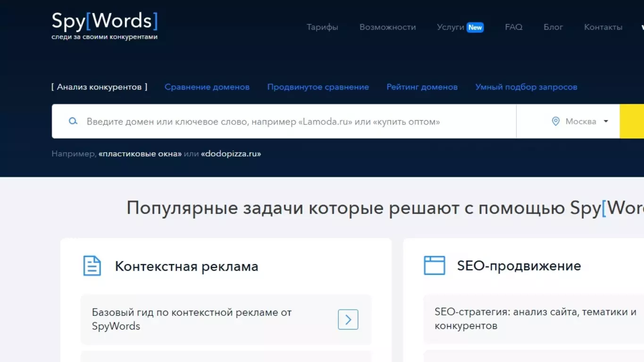Click the SEO-продвижение heading
This screenshot has width=644, height=362.
pos(519,266)
